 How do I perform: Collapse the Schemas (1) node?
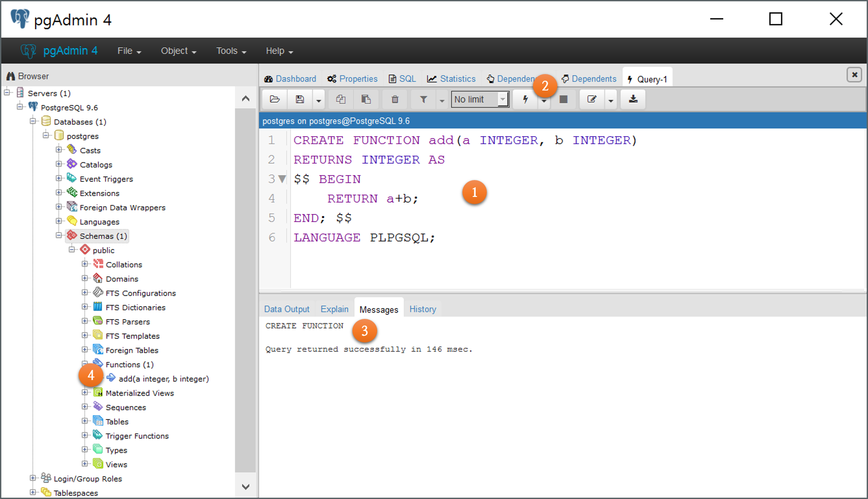click(x=59, y=235)
